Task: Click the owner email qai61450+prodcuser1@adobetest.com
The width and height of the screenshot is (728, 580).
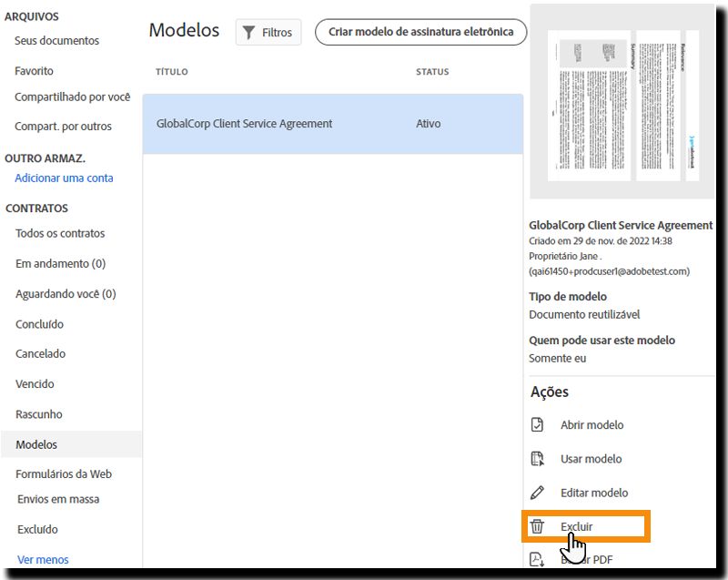Action: point(609,271)
